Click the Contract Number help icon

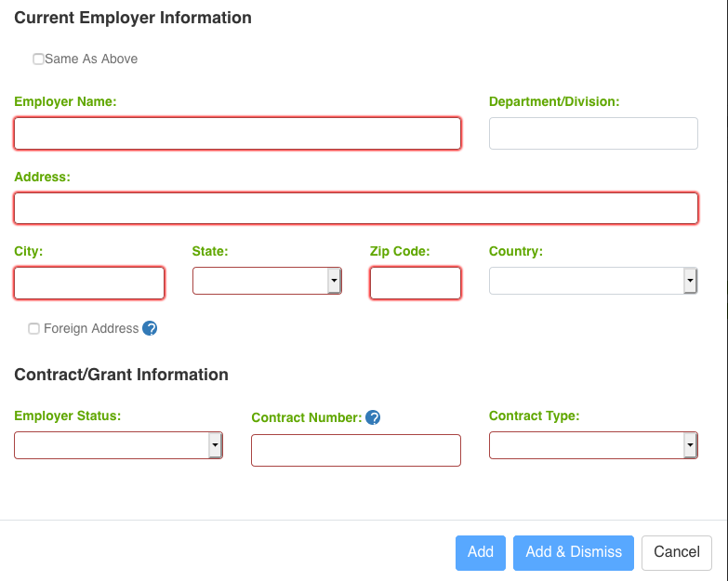click(373, 417)
